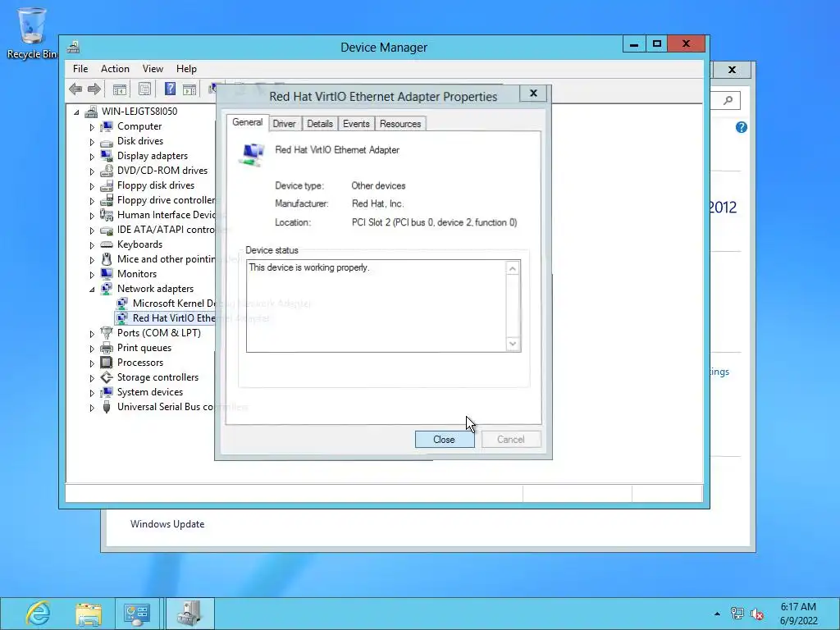Expand the Keyboards category
Screen dimensions: 840x630
[x=92, y=245]
